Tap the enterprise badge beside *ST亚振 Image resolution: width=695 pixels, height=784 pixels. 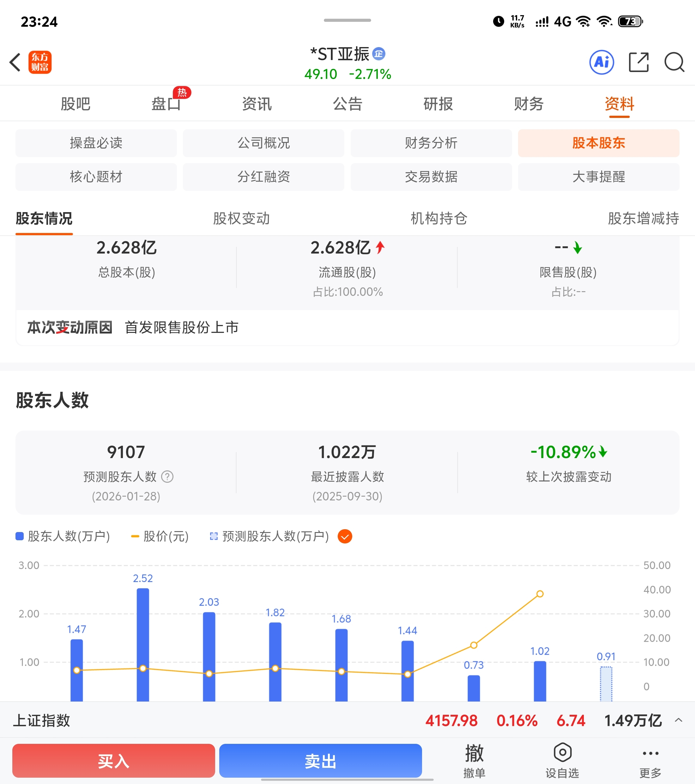click(x=379, y=54)
